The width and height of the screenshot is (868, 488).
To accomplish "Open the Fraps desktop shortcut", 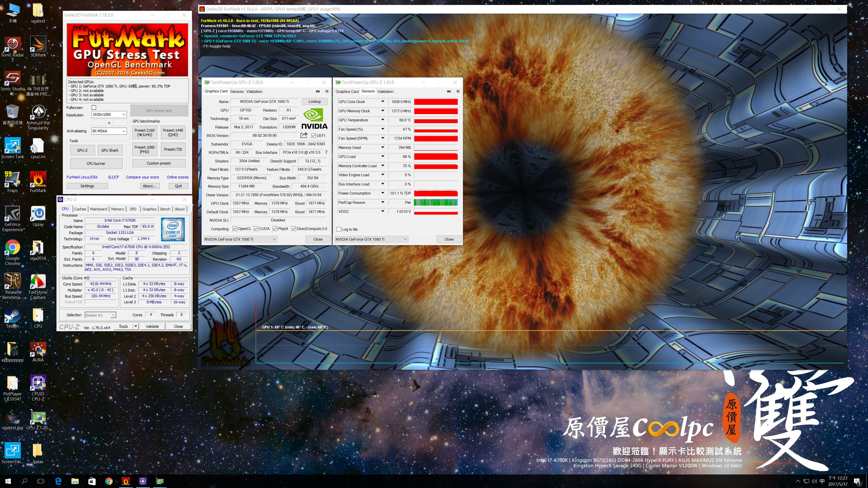I will (x=12, y=182).
